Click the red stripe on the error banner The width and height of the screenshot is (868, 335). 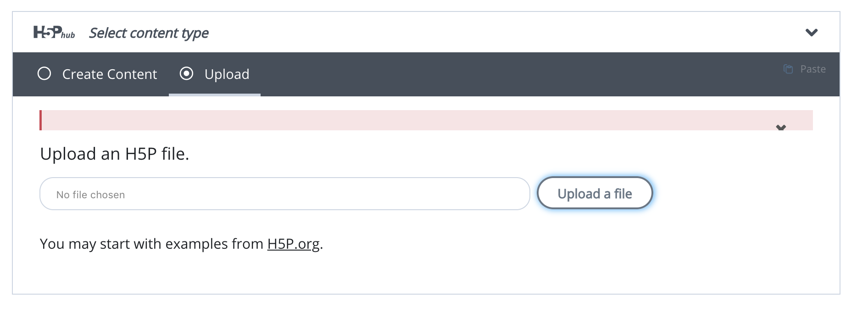tap(41, 120)
